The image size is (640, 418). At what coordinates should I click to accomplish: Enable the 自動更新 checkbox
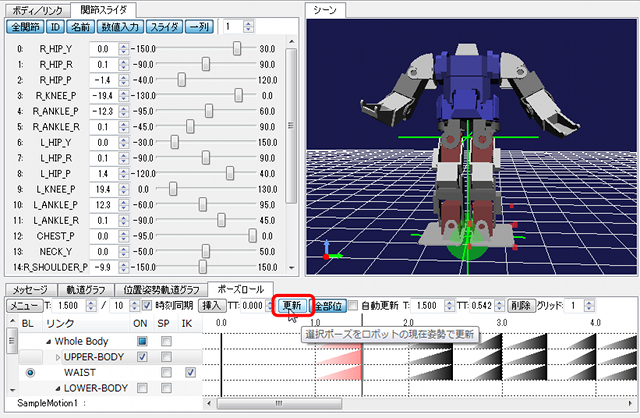tap(353, 304)
